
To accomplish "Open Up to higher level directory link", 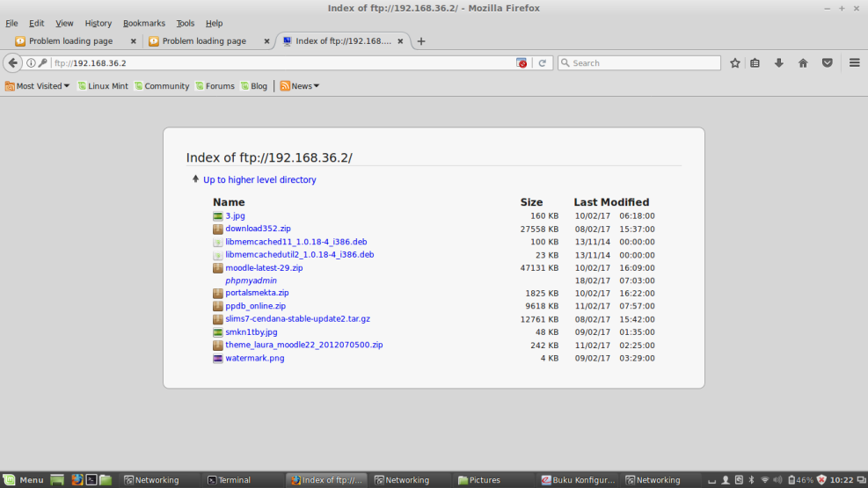I will pyautogui.click(x=259, y=180).
